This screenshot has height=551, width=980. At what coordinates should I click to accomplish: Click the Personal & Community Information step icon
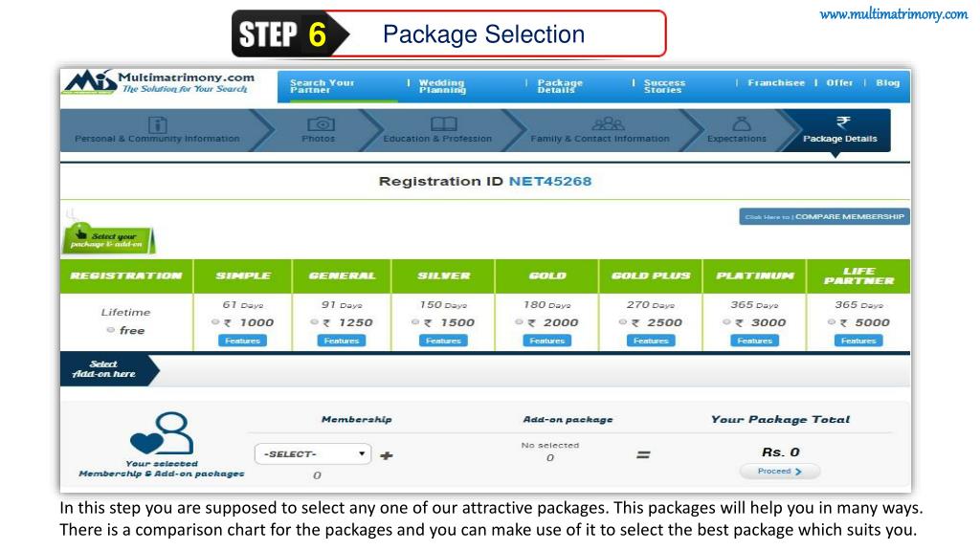coord(157,124)
